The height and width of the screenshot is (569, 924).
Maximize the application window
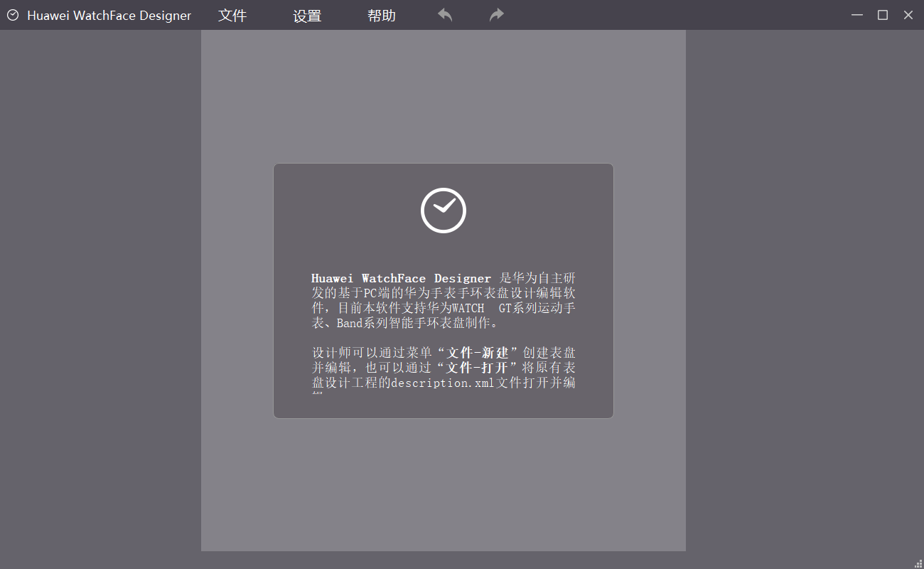(883, 15)
